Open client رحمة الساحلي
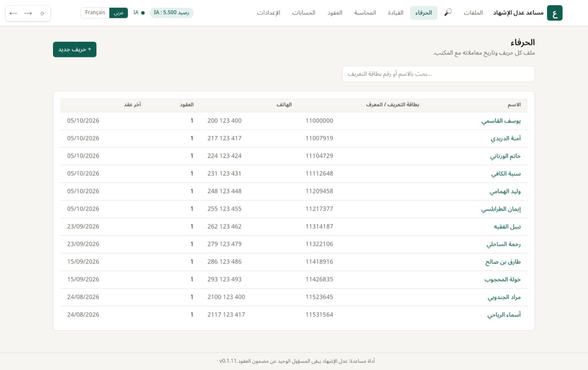The height and width of the screenshot is (370, 588). [x=503, y=244]
